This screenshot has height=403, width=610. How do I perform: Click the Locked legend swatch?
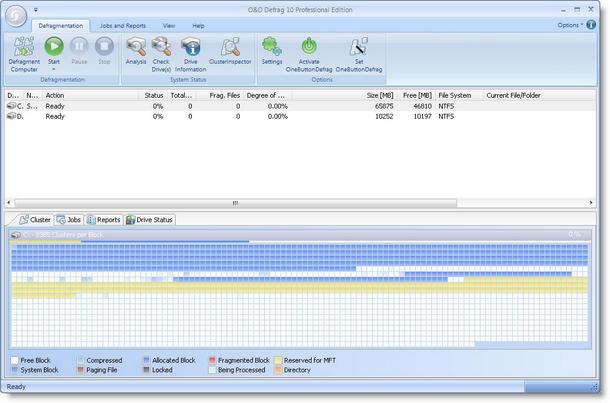coord(146,370)
